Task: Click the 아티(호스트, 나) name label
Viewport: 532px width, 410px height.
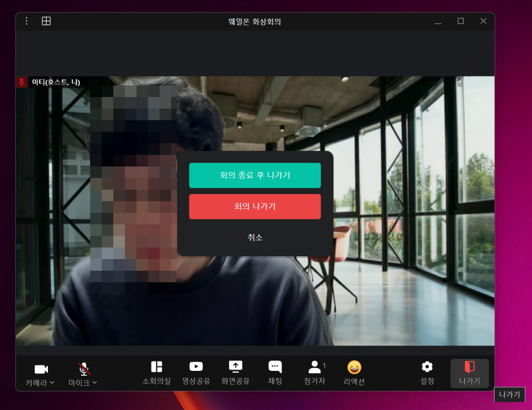Action: (56, 82)
